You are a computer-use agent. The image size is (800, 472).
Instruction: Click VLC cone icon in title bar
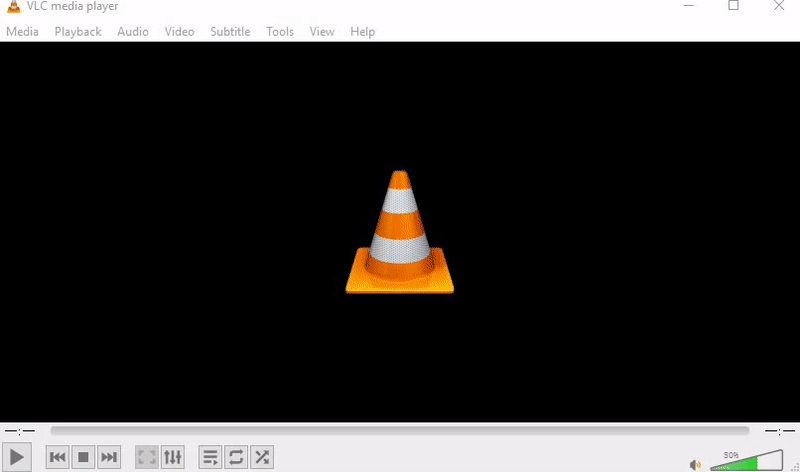[14, 6]
